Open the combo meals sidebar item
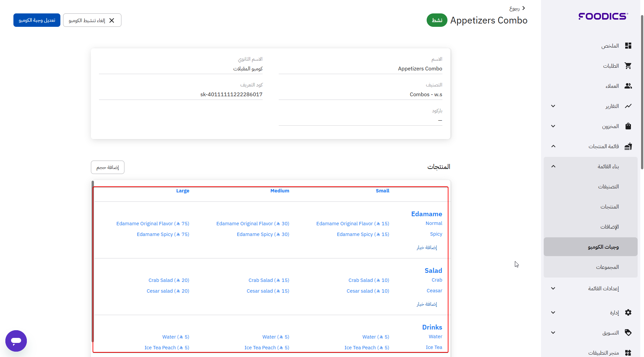644x357 pixels. (603, 247)
